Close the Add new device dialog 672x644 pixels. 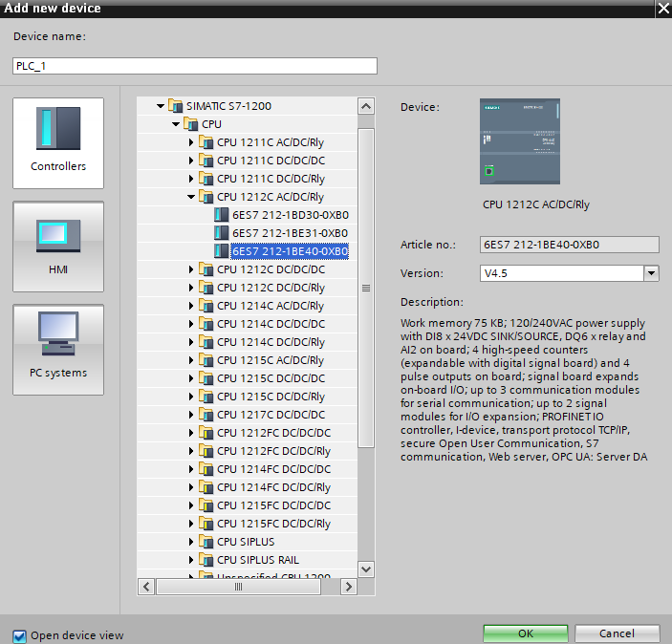[663, 9]
